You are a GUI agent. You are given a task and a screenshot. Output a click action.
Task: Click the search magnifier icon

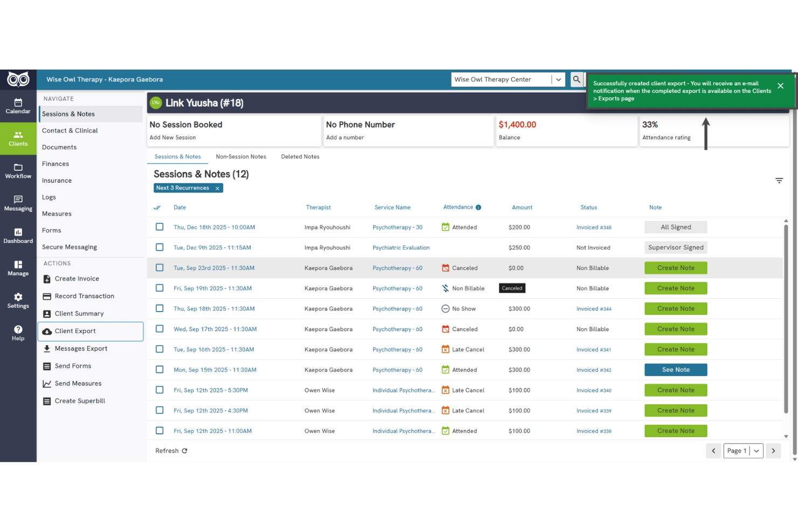(576, 79)
